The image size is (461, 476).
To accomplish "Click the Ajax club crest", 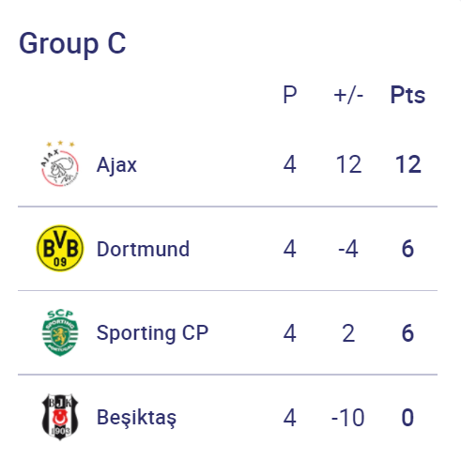I will click(60, 163).
